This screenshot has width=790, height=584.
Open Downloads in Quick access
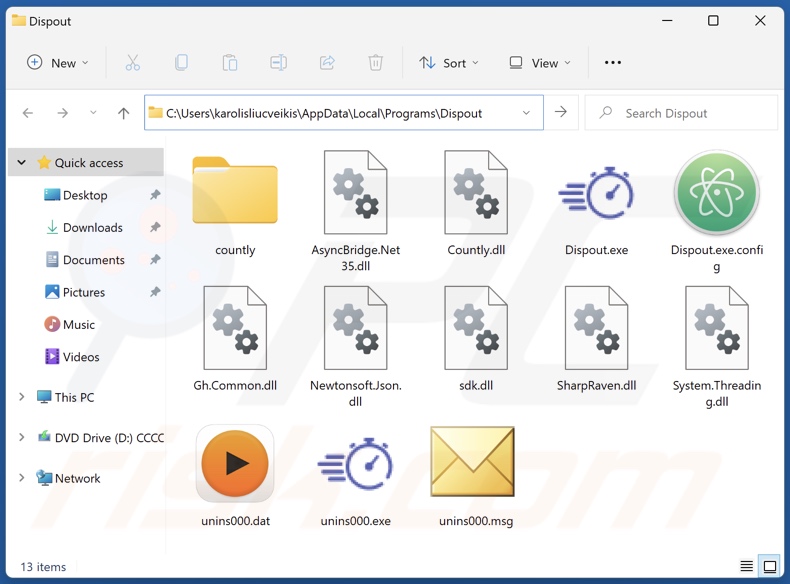click(85, 227)
